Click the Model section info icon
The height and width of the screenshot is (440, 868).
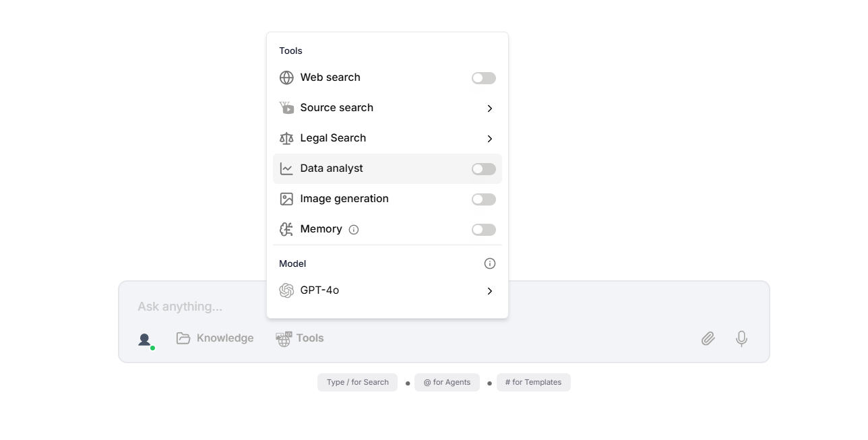point(490,263)
